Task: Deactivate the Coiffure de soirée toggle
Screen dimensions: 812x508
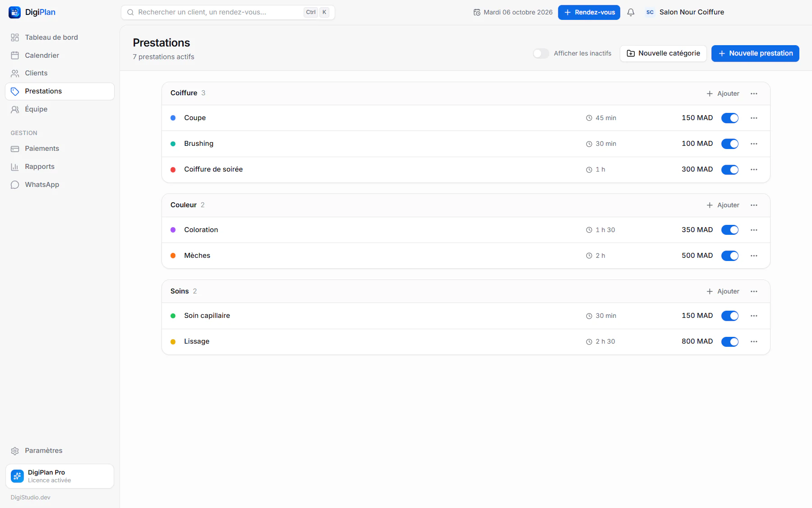Action: click(730, 169)
